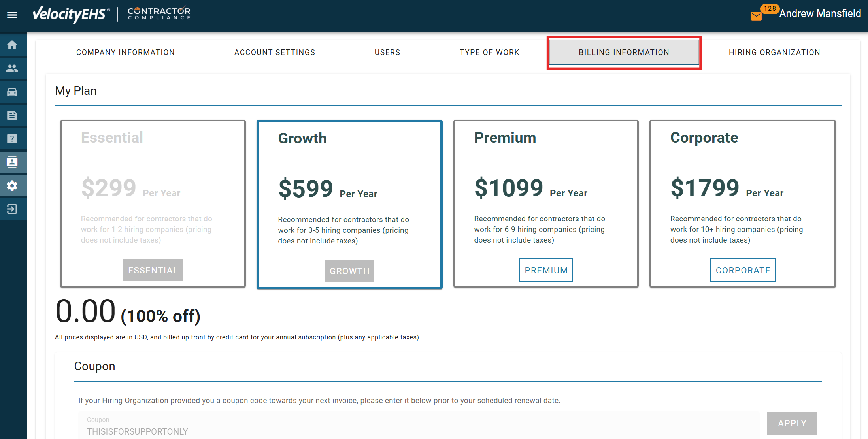The height and width of the screenshot is (439, 868).
Task: Open the hamburger menu icon
Action: [x=12, y=15]
